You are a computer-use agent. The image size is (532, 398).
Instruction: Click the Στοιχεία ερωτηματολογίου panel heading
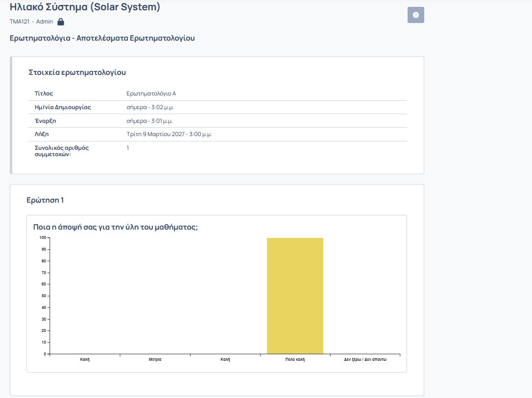tap(77, 72)
